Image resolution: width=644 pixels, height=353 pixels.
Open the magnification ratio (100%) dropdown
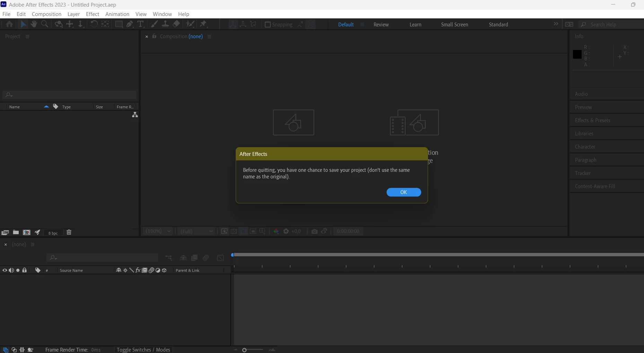point(158,231)
